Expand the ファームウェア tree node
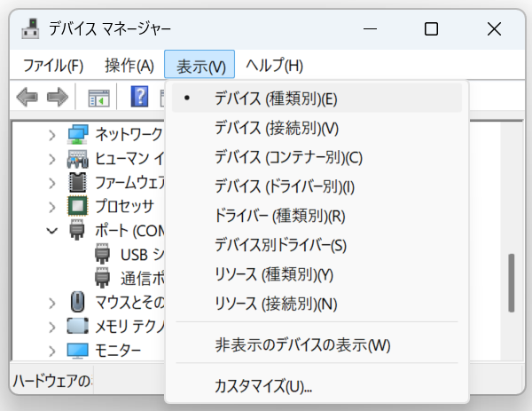Screen dimensions: 532x411 [52, 183]
